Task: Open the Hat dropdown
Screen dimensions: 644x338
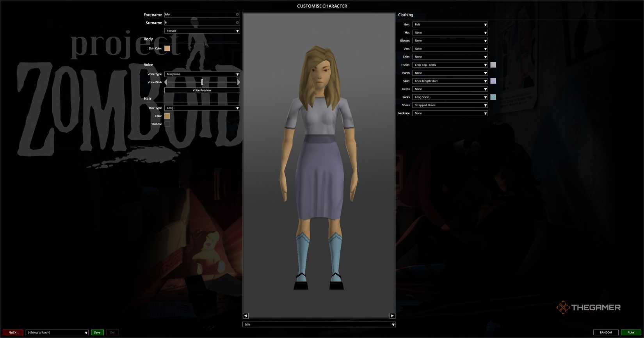Action: point(450,32)
